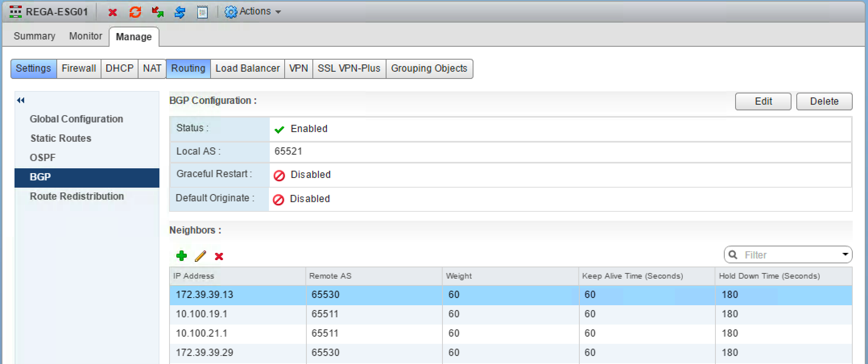Open Route Redistribution in sidebar
The height and width of the screenshot is (364, 868).
pos(77,196)
